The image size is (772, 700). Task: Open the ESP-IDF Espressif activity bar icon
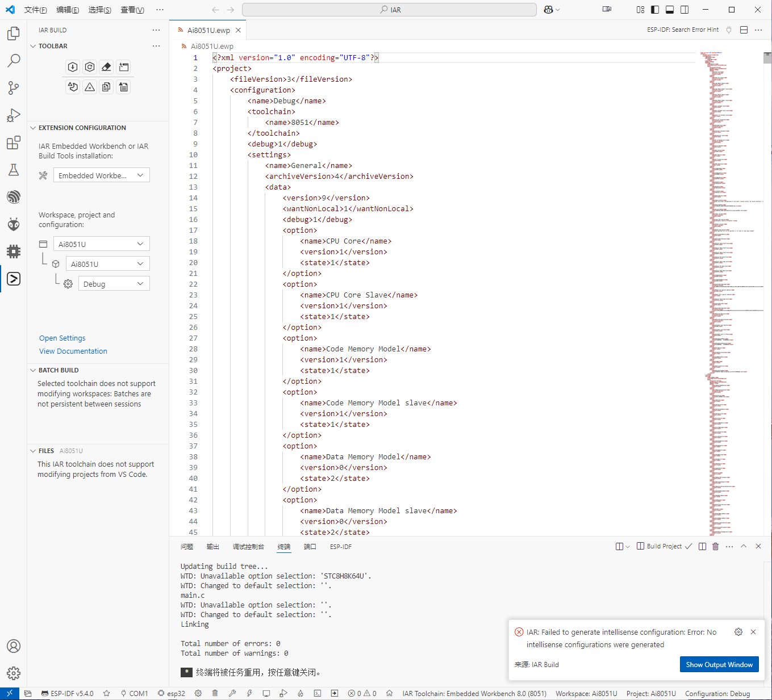click(x=14, y=197)
